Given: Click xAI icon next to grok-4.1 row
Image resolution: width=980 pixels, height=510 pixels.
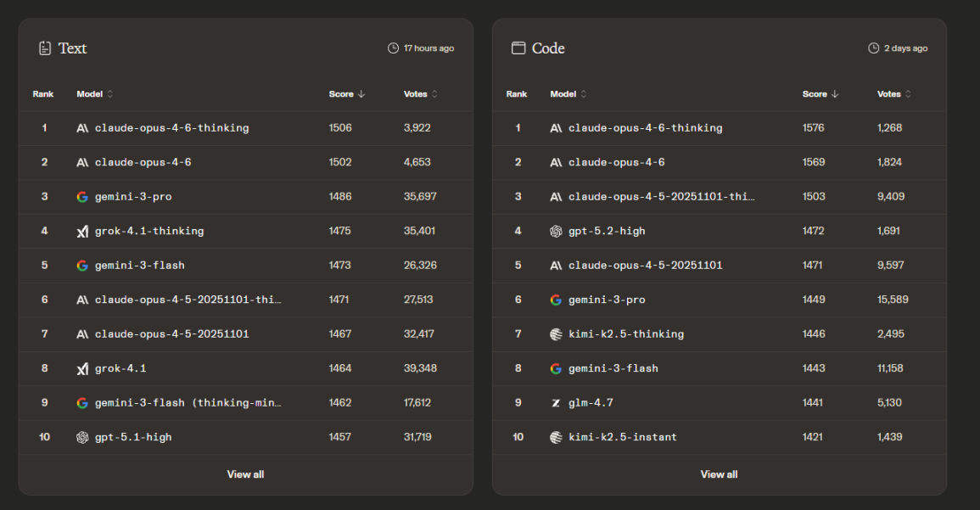Looking at the screenshot, I should coord(81,369).
